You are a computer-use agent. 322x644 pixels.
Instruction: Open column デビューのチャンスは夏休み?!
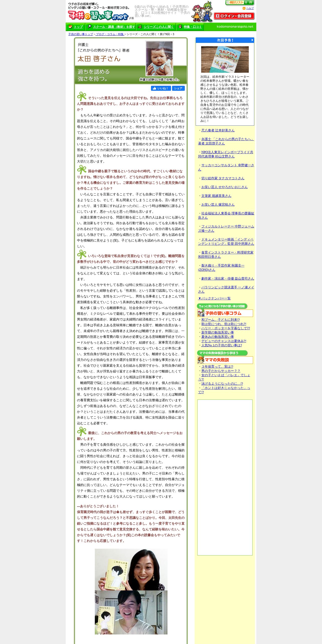coord(224,341)
